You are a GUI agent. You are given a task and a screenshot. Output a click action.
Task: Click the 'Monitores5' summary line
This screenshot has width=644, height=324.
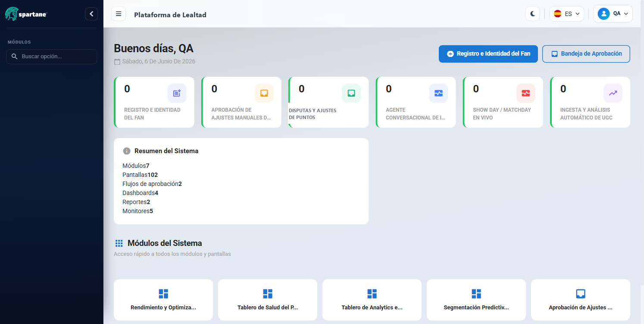coord(138,211)
